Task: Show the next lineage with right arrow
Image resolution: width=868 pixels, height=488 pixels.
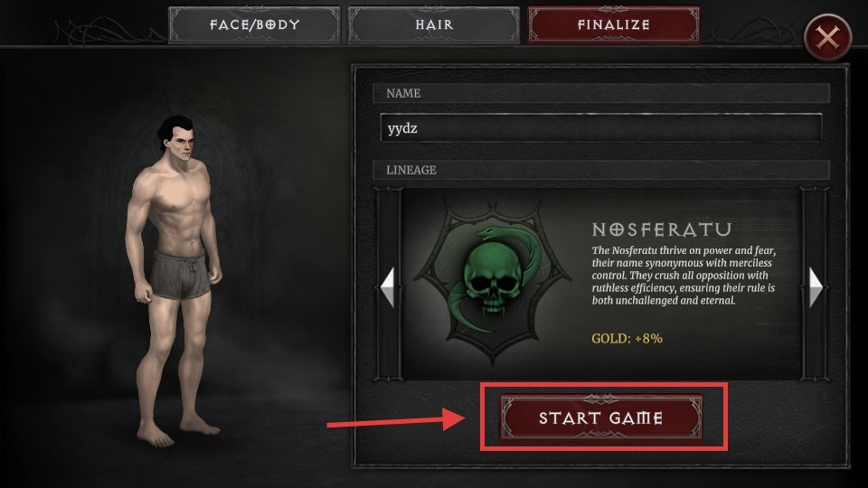Action: [x=816, y=286]
